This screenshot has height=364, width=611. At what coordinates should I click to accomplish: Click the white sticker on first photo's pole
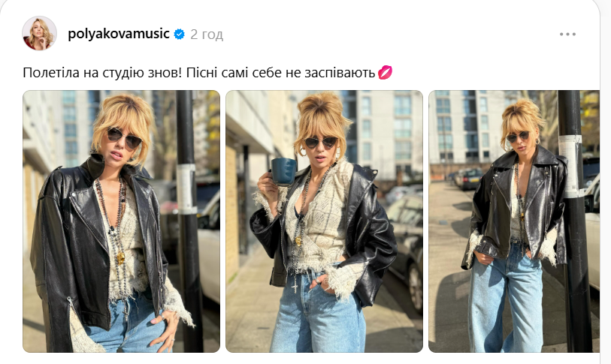(x=186, y=189)
